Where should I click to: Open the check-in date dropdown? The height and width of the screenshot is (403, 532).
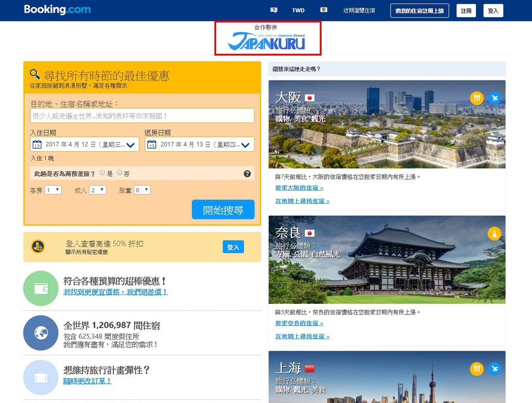tap(85, 144)
